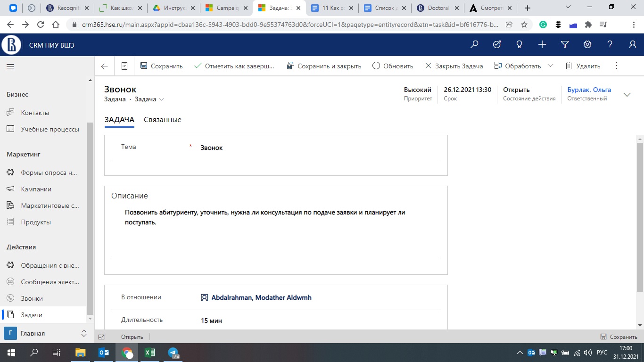Viewport: 644px width, 362px height.
Task: Click Сохранить in the bottom status bar
Action: [x=619, y=337]
